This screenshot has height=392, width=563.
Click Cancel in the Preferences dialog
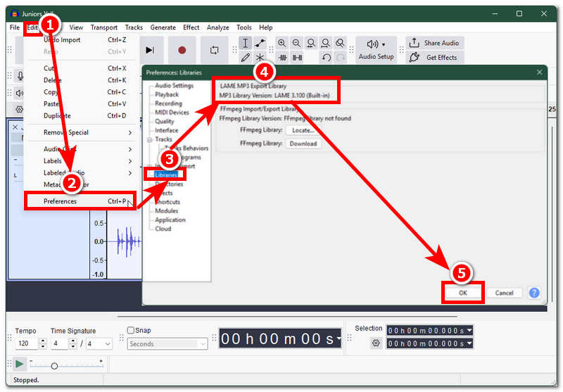tap(504, 293)
